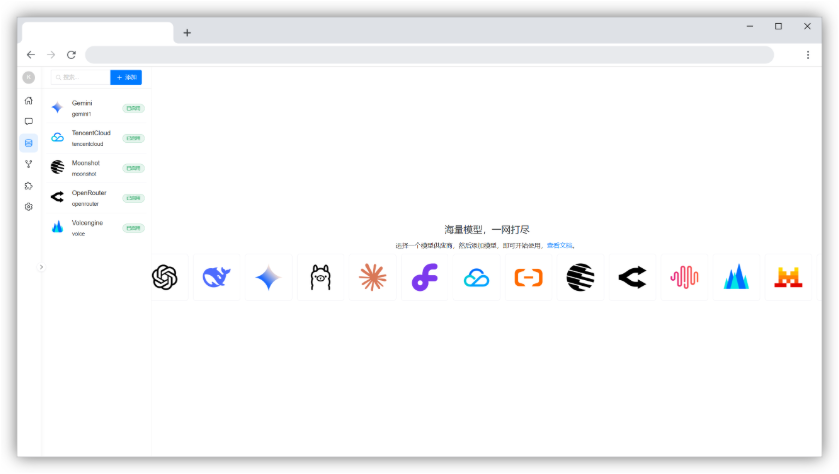Expand the collapsed sidebar chevron
The image size is (839, 474).
41,267
